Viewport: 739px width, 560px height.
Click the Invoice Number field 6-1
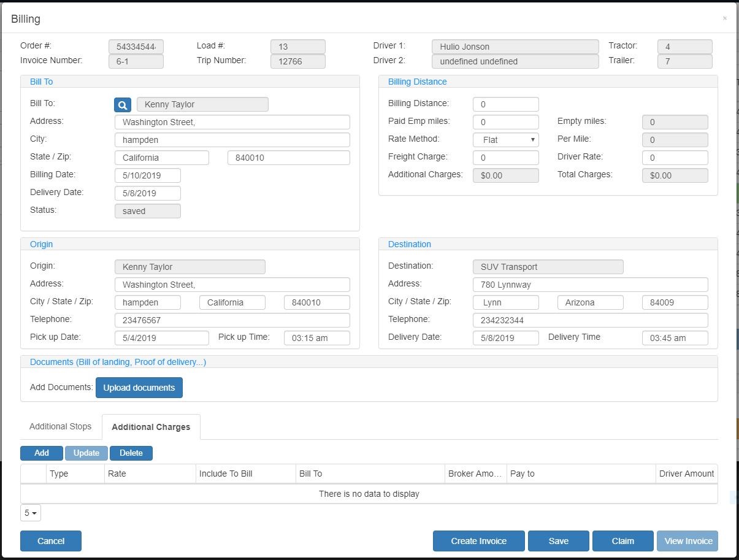tap(136, 61)
